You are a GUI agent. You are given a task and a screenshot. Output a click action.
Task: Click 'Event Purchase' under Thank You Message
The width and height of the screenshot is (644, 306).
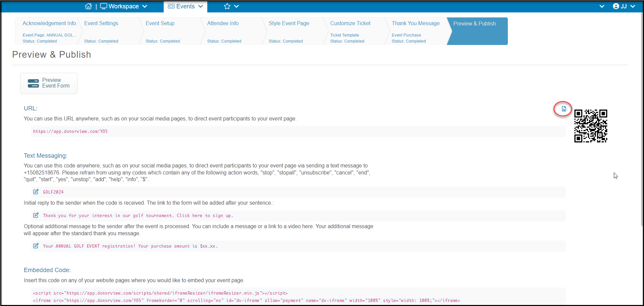[406, 35]
